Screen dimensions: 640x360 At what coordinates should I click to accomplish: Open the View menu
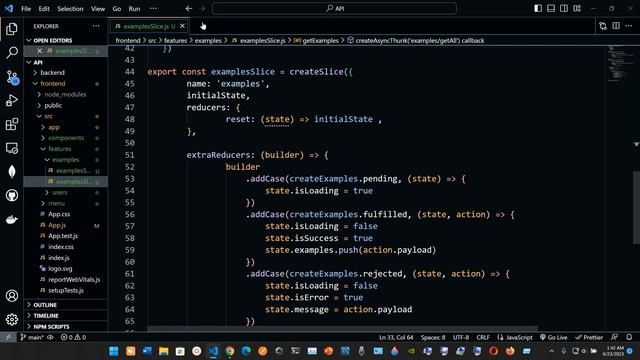(x=98, y=9)
